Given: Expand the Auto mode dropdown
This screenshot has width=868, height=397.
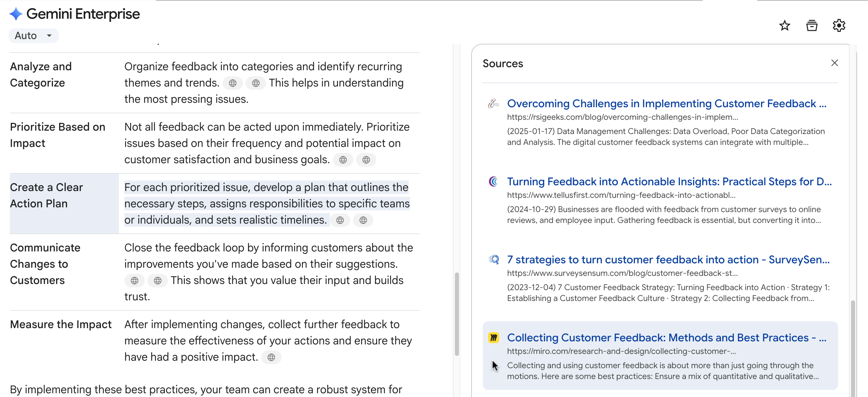Looking at the screenshot, I should coord(33,36).
